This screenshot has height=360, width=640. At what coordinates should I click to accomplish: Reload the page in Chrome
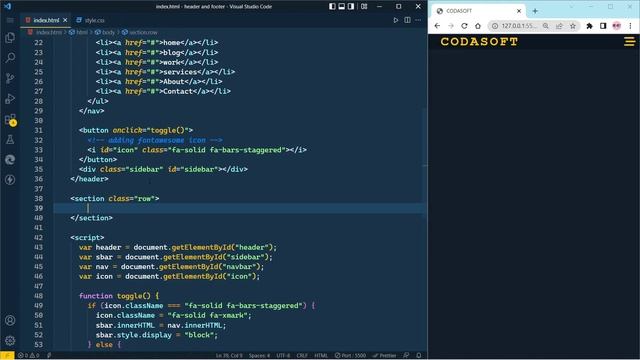pyautogui.click(x=464, y=26)
